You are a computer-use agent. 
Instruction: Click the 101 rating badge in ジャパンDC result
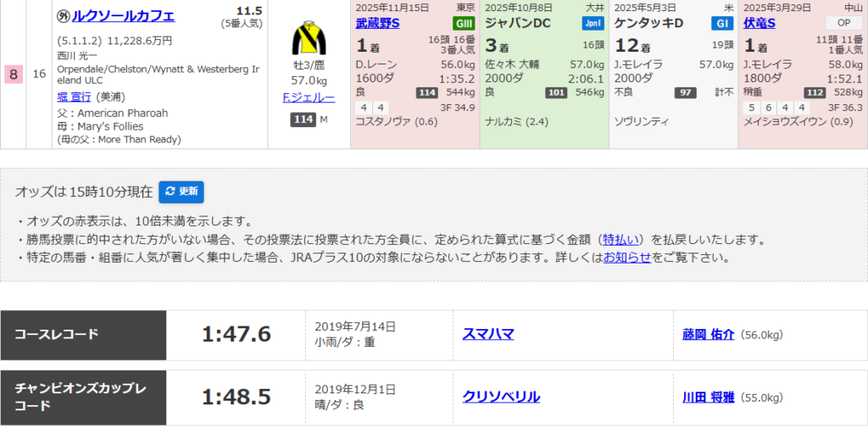[x=555, y=92]
